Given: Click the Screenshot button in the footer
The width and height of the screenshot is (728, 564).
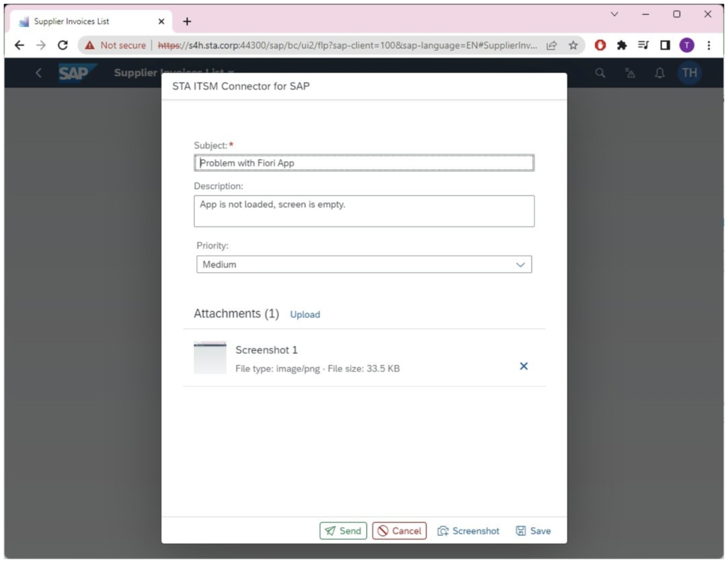Looking at the screenshot, I should 469,531.
